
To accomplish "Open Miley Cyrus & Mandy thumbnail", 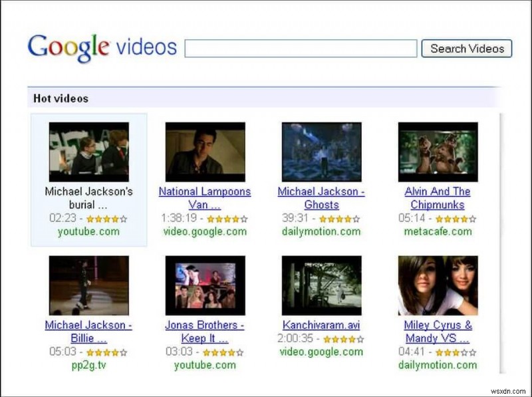I will [x=438, y=286].
